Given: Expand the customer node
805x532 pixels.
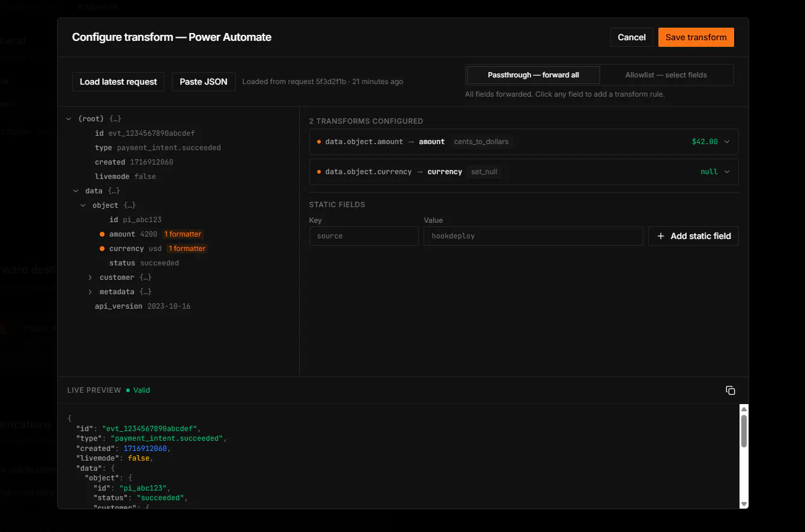Looking at the screenshot, I should [x=90, y=277].
